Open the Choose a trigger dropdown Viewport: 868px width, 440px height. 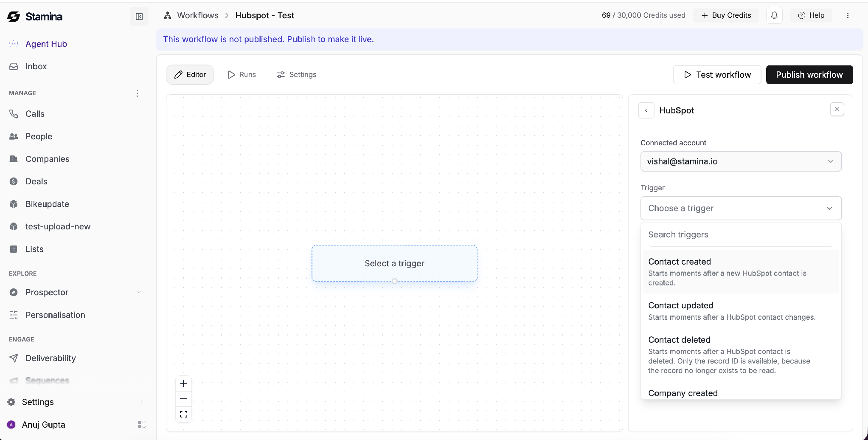[x=741, y=208]
